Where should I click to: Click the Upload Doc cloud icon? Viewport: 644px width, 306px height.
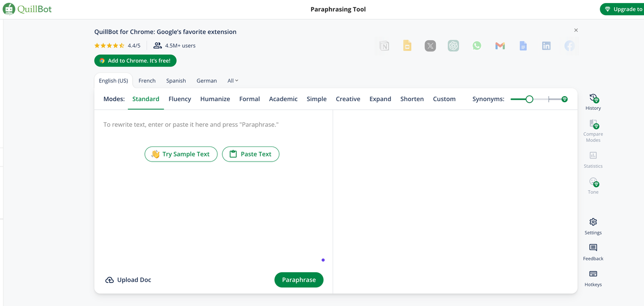point(109,280)
